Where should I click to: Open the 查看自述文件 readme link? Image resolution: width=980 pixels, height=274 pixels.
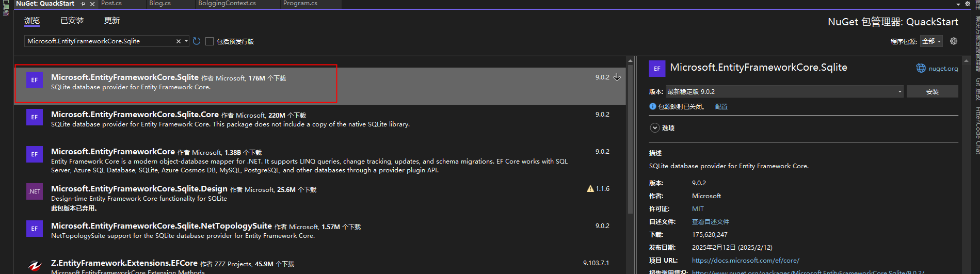tap(711, 222)
